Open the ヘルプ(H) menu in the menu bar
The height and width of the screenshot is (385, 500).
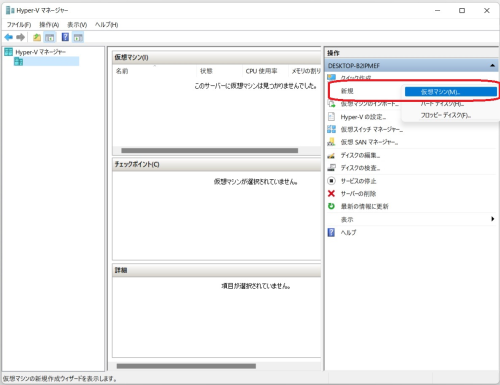[x=107, y=25]
